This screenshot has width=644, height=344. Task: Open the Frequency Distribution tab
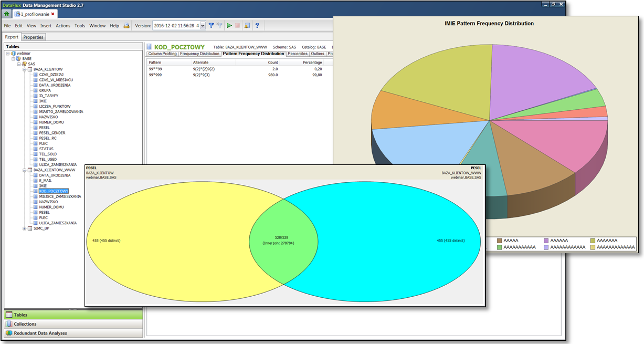(199, 54)
